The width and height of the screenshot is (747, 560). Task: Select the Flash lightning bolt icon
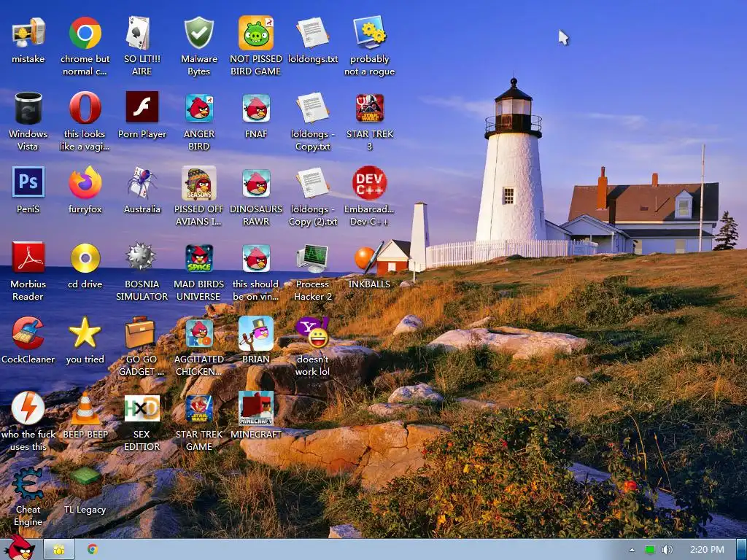click(28, 408)
